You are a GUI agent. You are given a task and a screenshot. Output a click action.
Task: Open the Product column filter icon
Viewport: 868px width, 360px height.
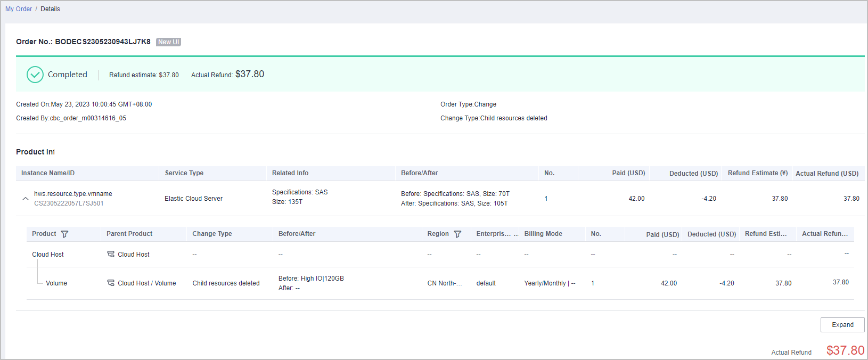(64, 234)
